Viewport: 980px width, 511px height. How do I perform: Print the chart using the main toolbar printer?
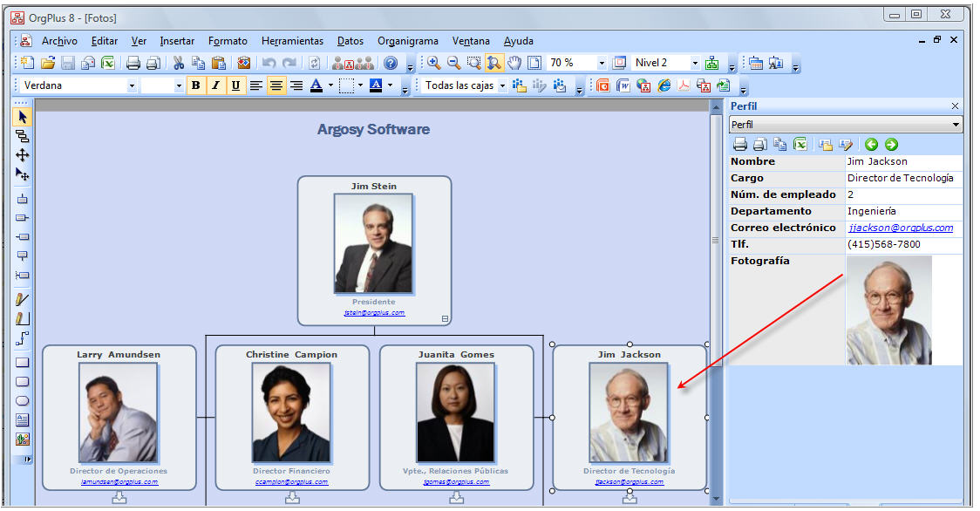pyautogui.click(x=133, y=63)
